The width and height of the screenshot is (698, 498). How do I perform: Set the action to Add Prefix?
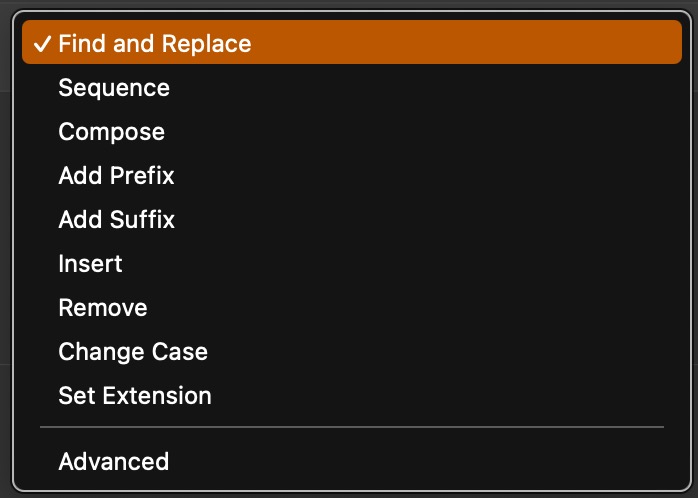117,176
